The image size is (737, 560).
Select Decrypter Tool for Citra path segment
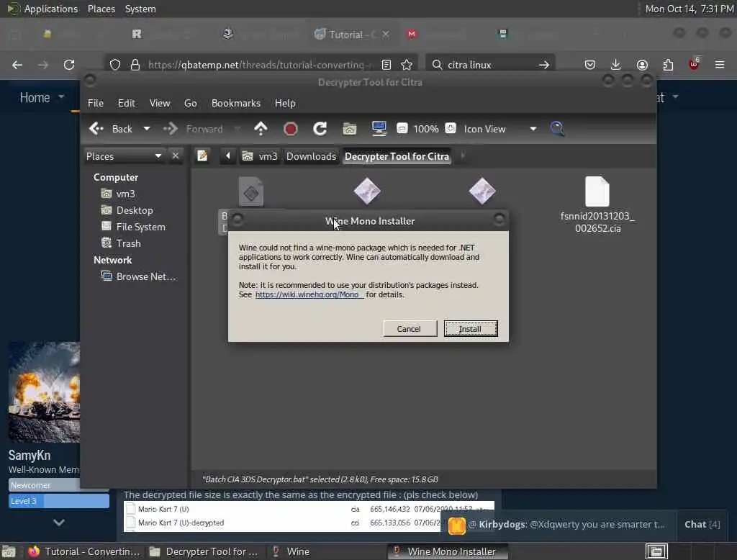(x=397, y=157)
